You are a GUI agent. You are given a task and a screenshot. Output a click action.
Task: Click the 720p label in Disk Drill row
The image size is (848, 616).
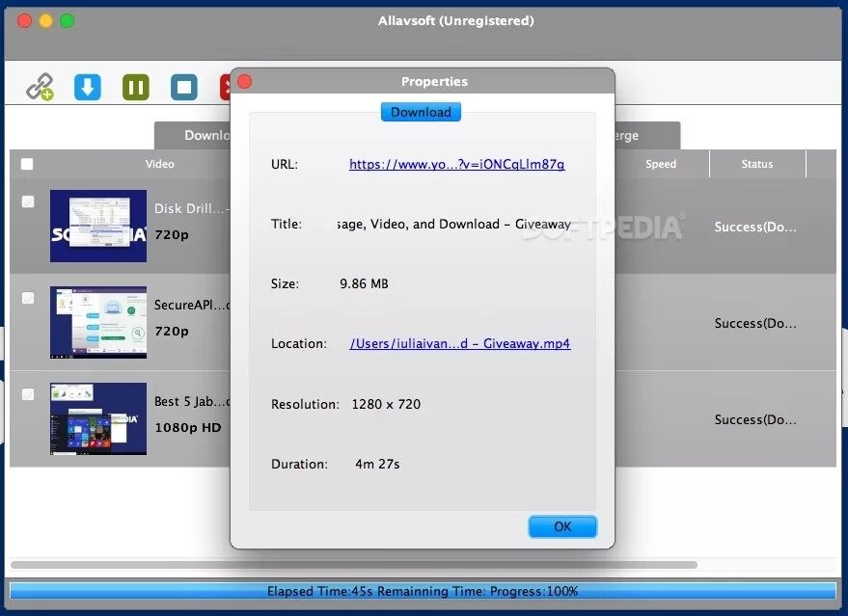coord(172,235)
